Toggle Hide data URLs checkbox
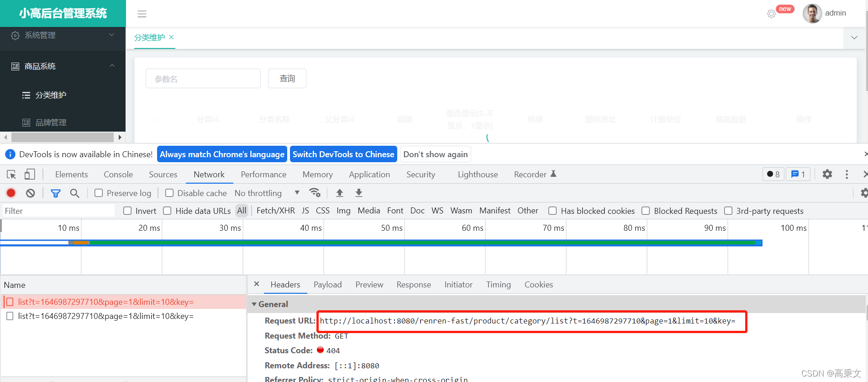Screen dimensions: 868x382 167,211
